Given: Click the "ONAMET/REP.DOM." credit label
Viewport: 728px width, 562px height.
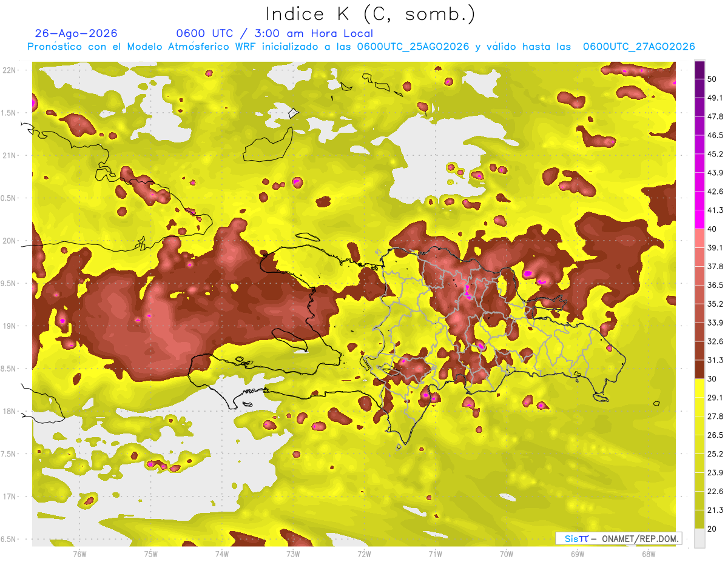Looking at the screenshot, I should tap(640, 538).
